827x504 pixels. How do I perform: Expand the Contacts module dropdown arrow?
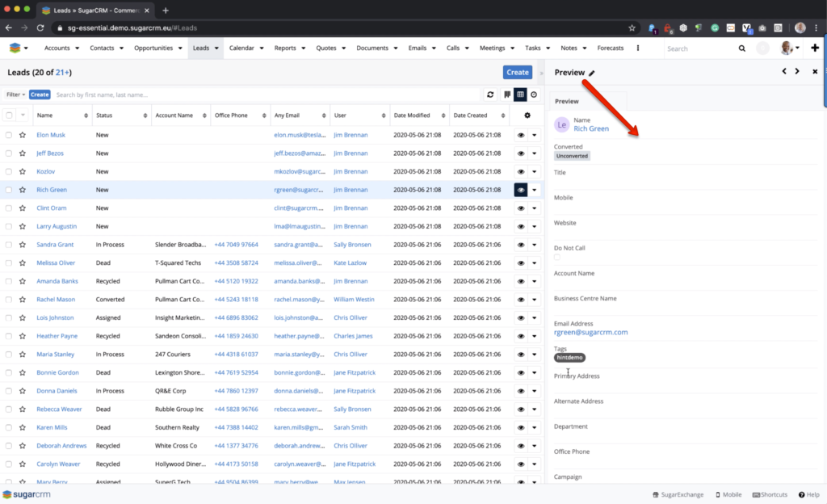coord(121,48)
